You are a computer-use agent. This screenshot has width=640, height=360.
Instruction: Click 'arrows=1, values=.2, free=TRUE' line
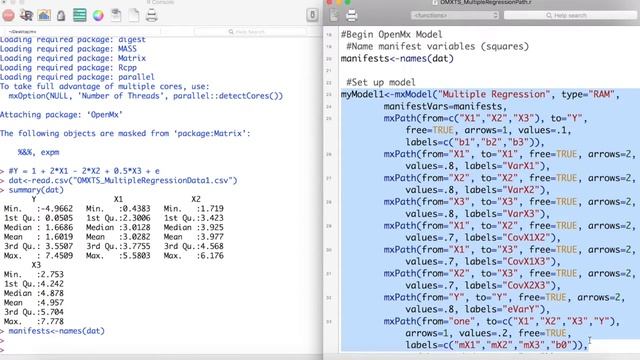489,333
